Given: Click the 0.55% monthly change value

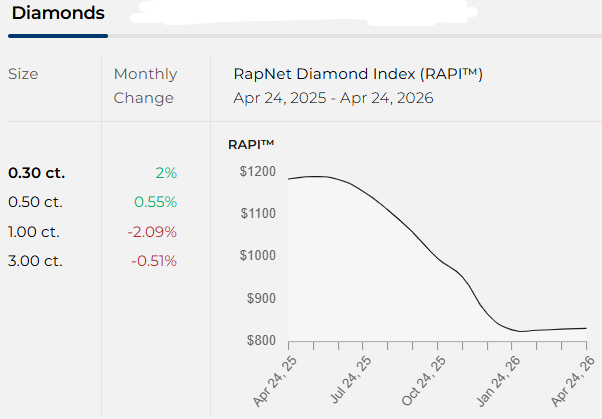Looking at the screenshot, I should 158,202.
